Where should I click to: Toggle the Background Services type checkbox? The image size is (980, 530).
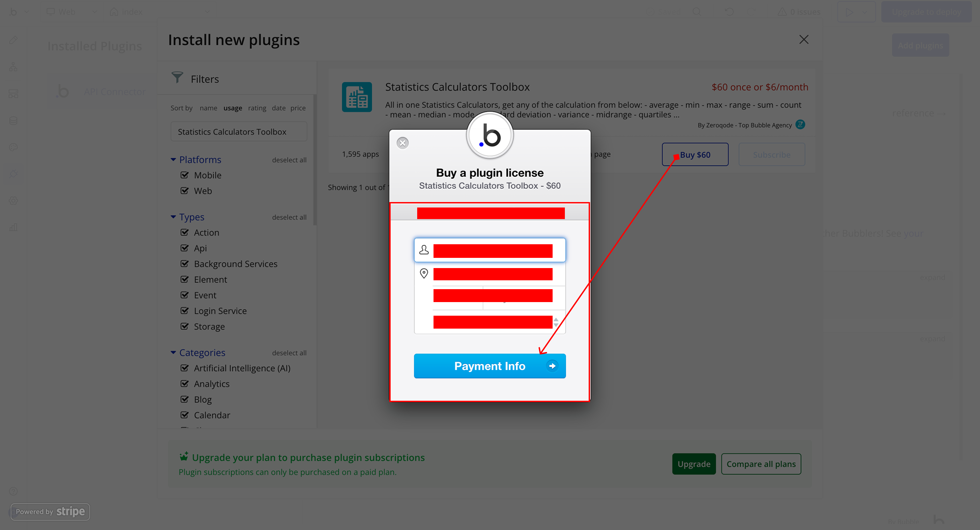pos(184,264)
